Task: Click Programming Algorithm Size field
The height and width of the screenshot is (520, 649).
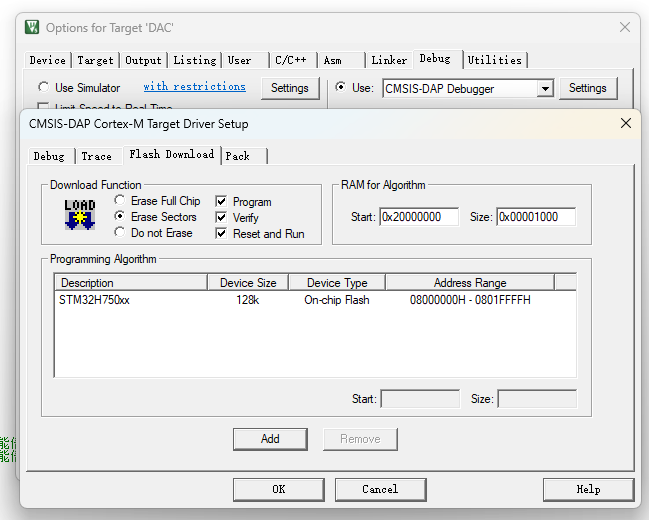Action: click(x=537, y=399)
